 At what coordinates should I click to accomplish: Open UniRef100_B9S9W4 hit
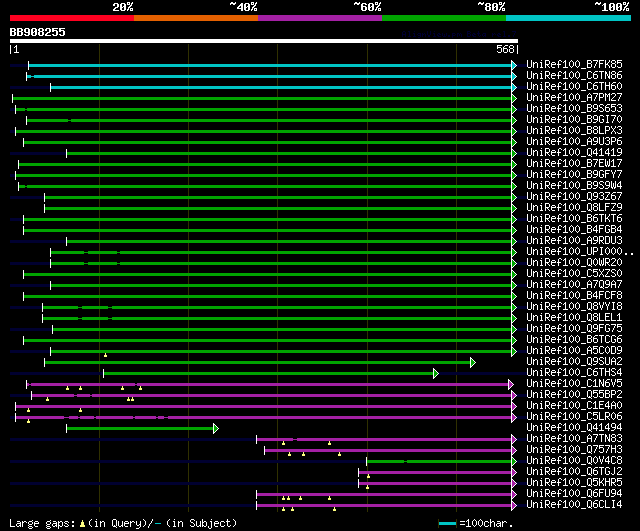[x=574, y=186]
